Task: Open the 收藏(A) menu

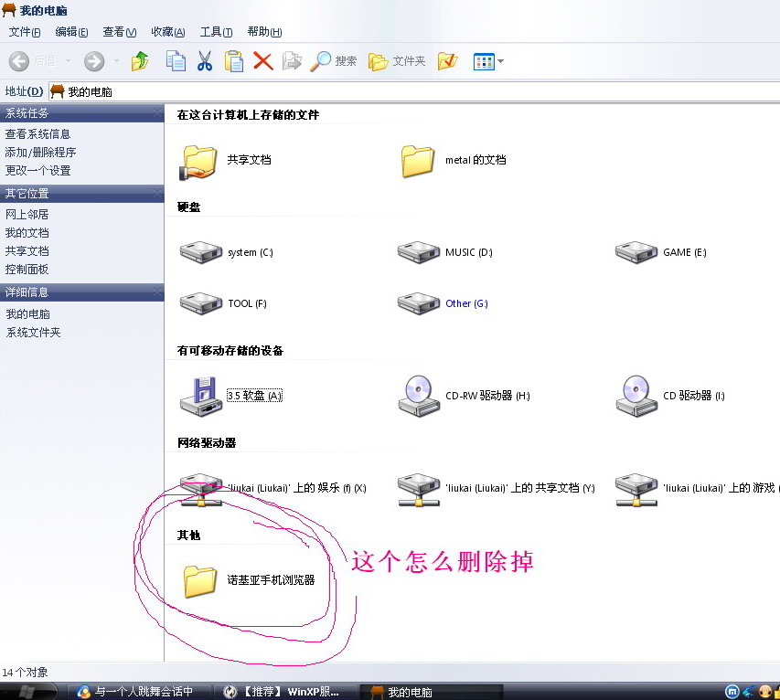Action: click(168, 32)
